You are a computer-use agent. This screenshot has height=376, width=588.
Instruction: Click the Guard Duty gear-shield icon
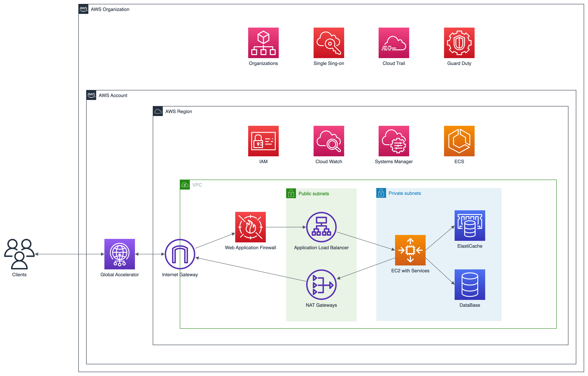459,43
